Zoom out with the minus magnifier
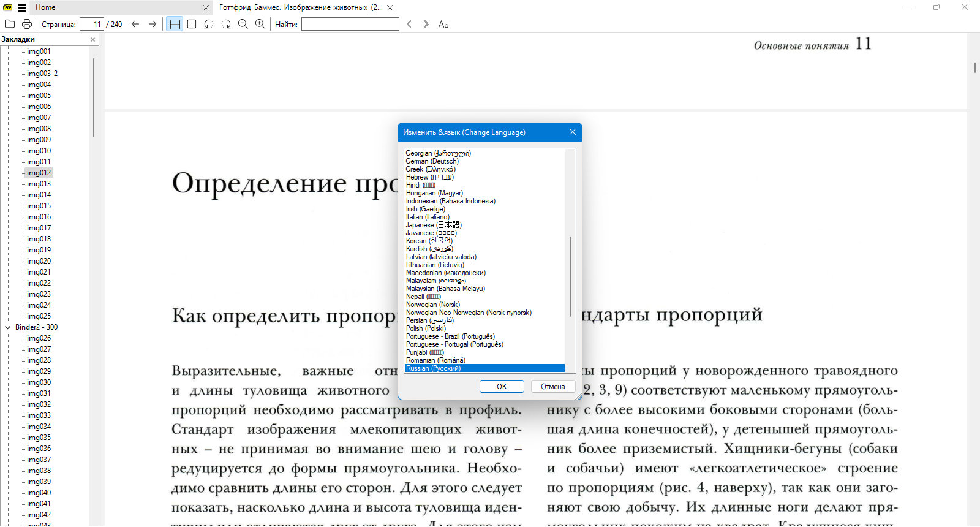 coord(243,24)
